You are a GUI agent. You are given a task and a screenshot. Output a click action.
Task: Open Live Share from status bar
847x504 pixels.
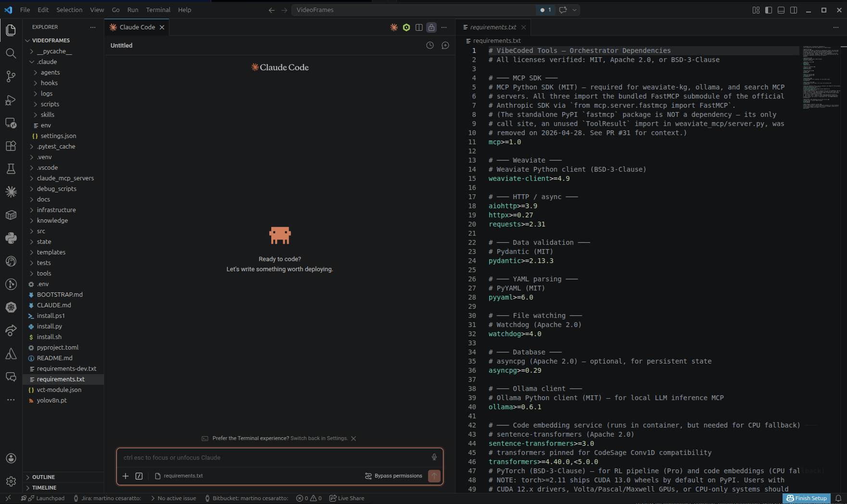coord(347,498)
